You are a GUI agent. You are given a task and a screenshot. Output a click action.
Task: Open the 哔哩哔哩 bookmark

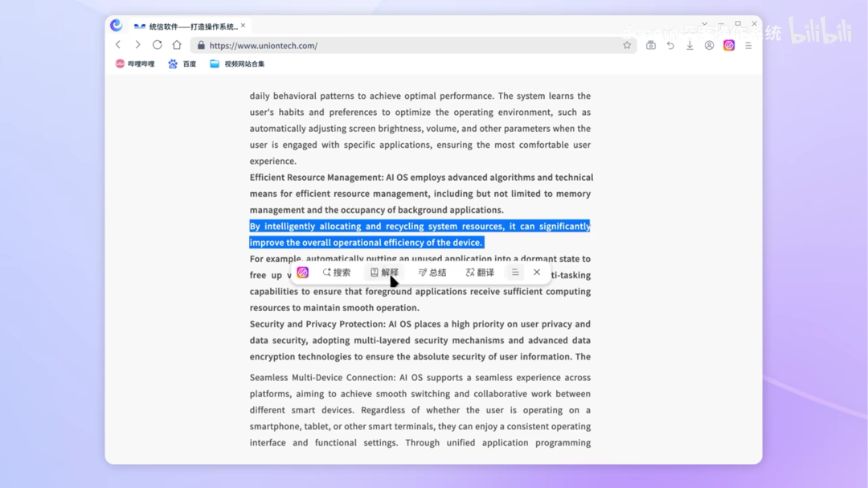135,64
